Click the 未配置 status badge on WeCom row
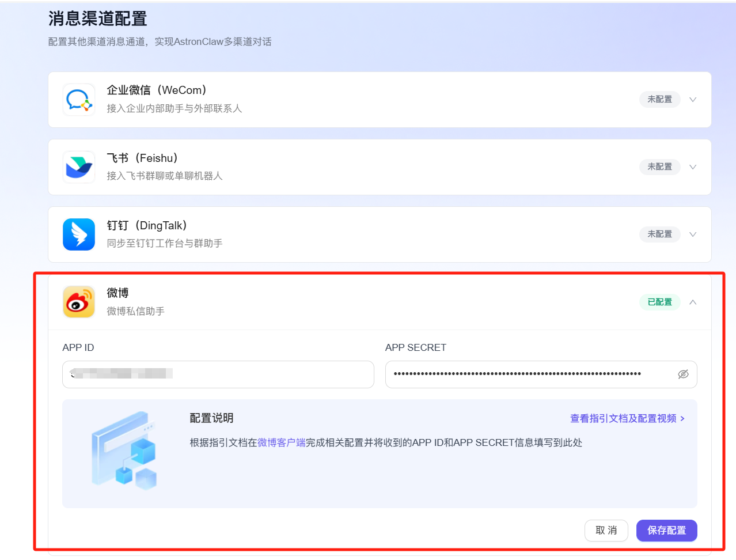 pos(659,99)
